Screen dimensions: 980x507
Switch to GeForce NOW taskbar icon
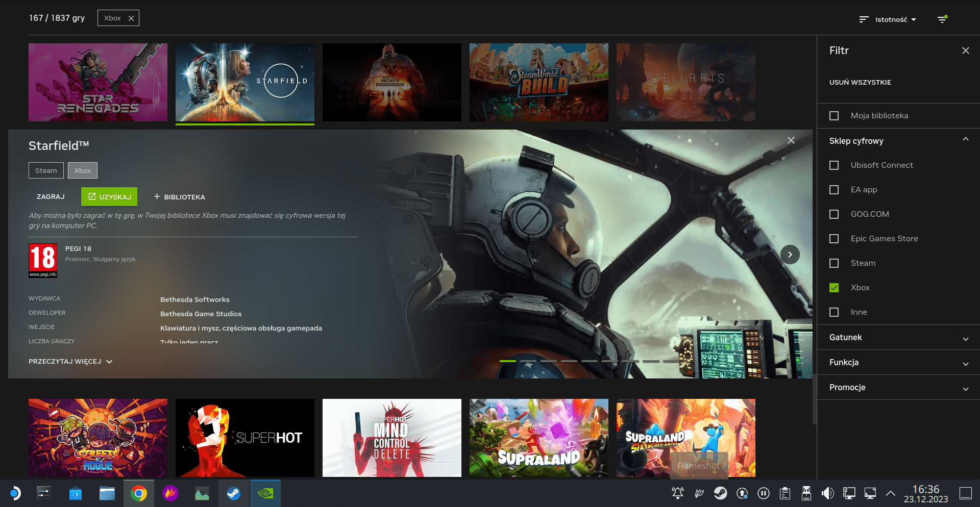point(265,493)
